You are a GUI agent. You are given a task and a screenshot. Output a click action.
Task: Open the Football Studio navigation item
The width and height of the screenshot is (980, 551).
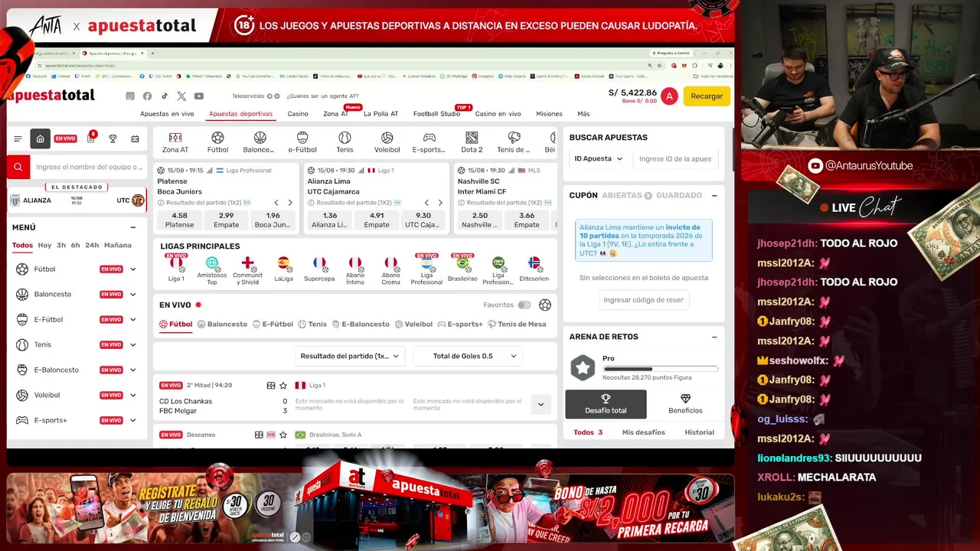436,114
